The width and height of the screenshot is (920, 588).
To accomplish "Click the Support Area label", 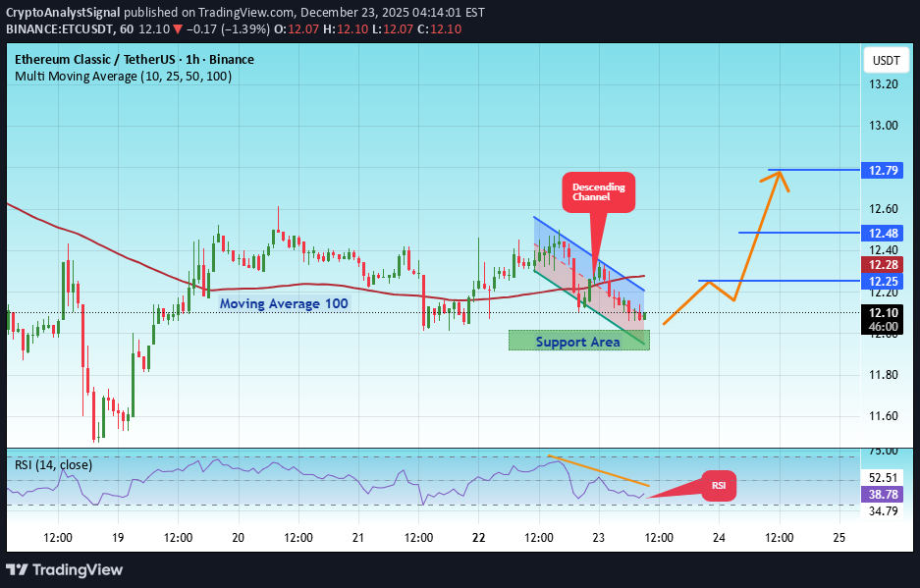I will 578,341.
